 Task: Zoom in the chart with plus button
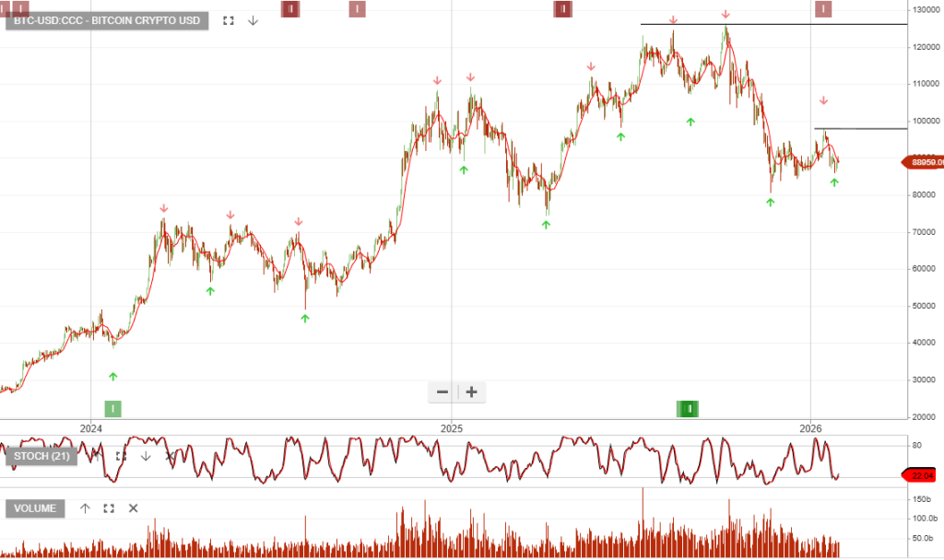[471, 391]
